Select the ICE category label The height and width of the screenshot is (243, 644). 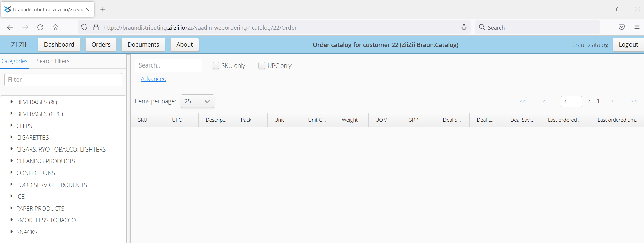point(20,197)
